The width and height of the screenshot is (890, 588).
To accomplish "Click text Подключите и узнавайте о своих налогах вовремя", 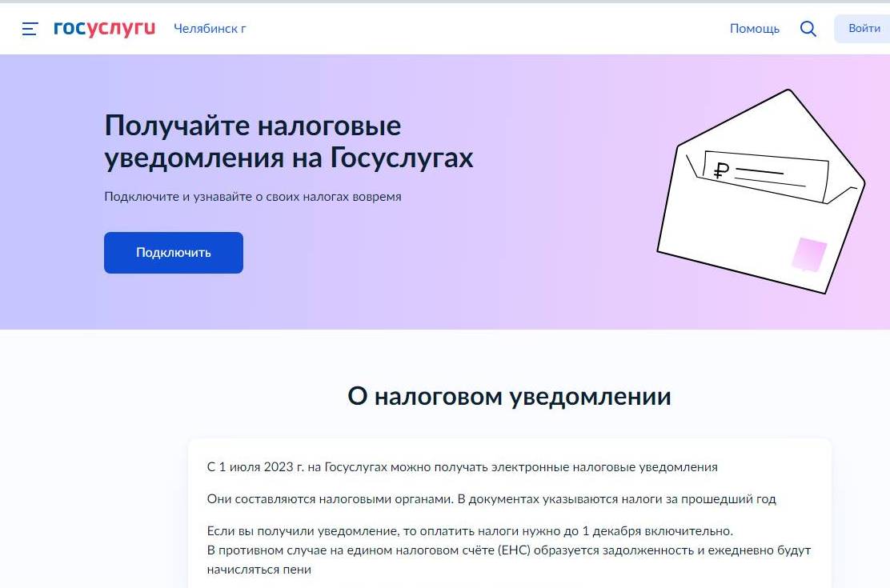I will pos(253,196).
